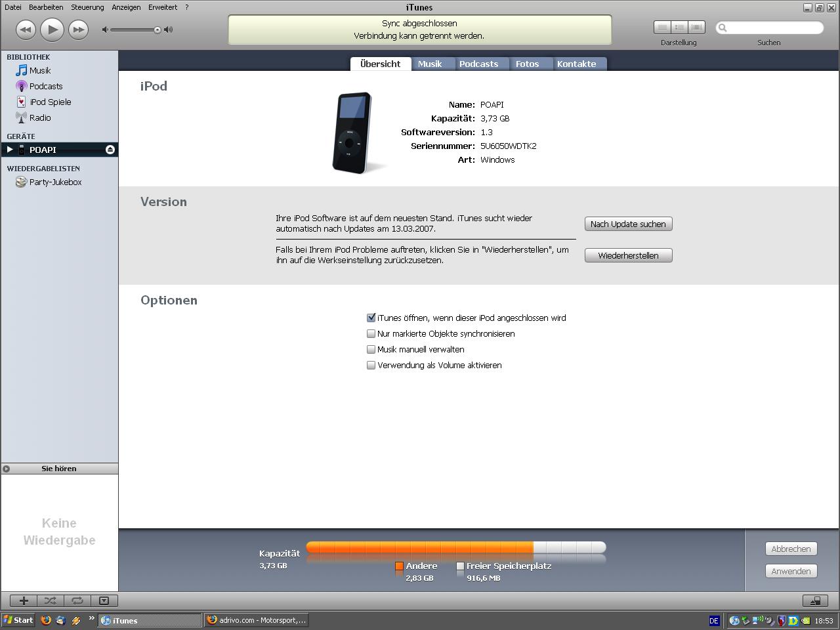Open the Steuerung menu
Image resolution: width=840 pixels, height=630 pixels.
87,7
